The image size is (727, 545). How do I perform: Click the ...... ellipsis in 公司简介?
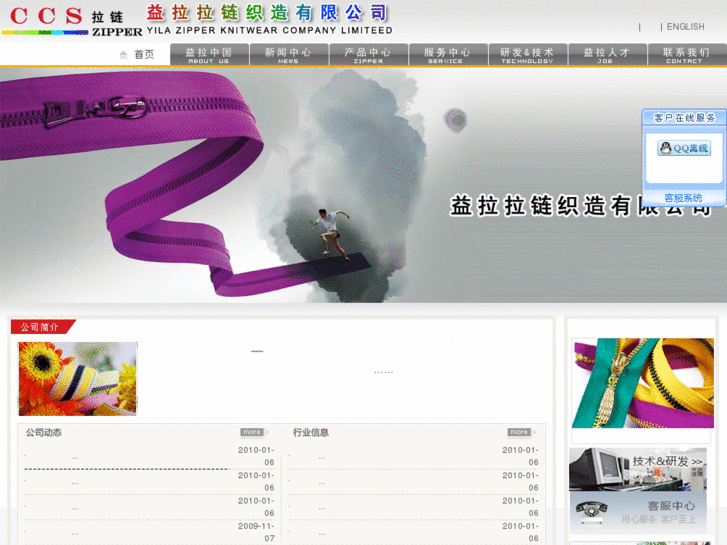[384, 372]
